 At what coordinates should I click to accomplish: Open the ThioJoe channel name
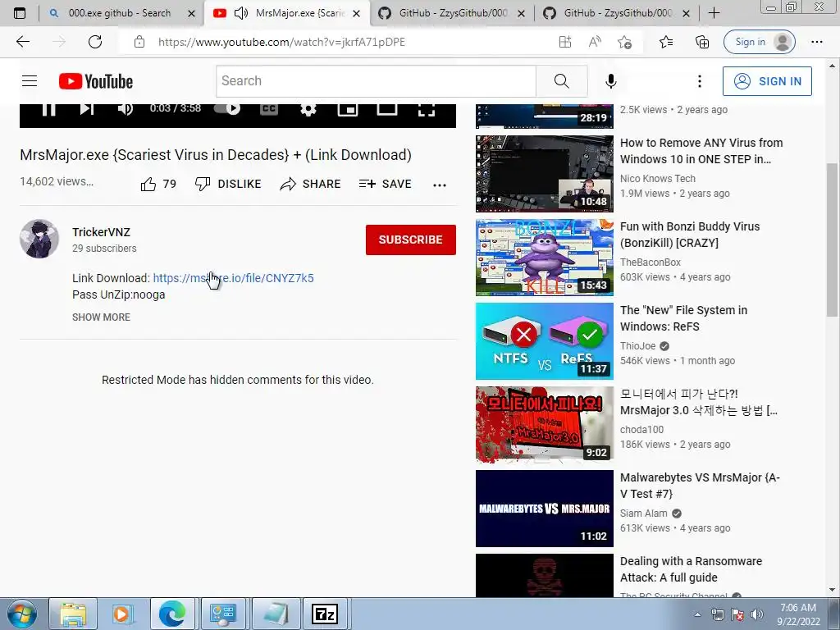click(x=637, y=346)
